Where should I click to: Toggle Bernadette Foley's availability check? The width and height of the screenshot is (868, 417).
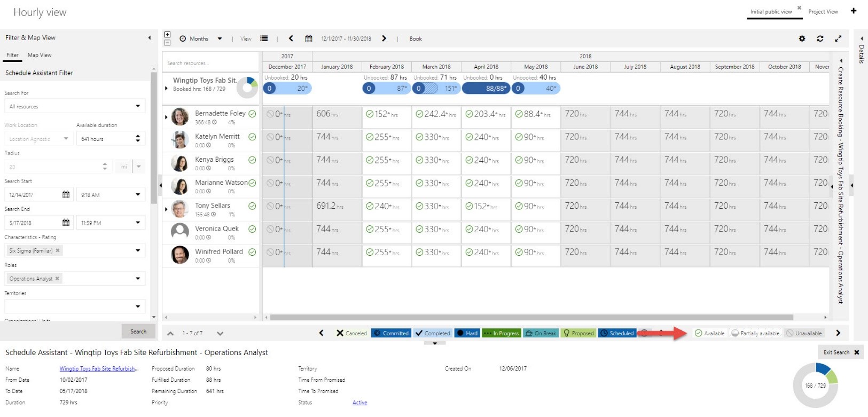(252, 114)
